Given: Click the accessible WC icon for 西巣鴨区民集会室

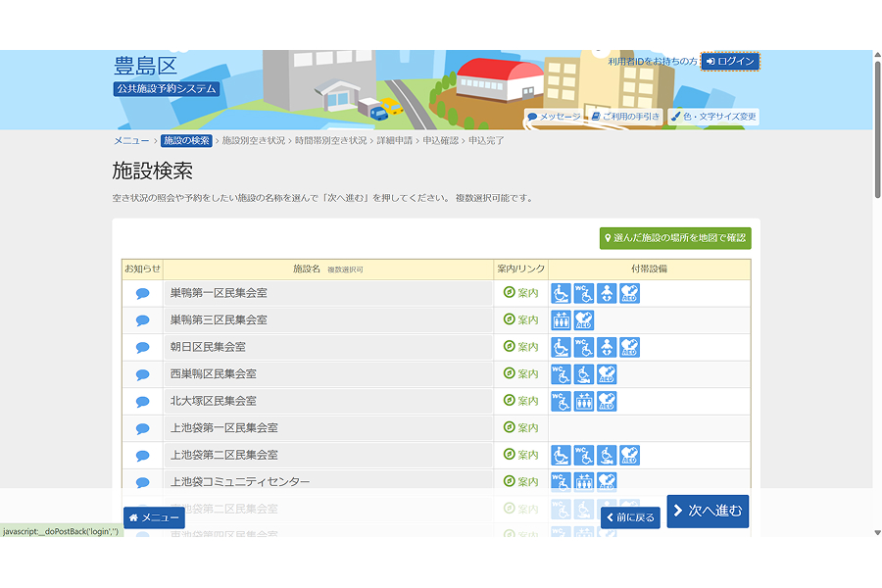Looking at the screenshot, I should [562, 374].
